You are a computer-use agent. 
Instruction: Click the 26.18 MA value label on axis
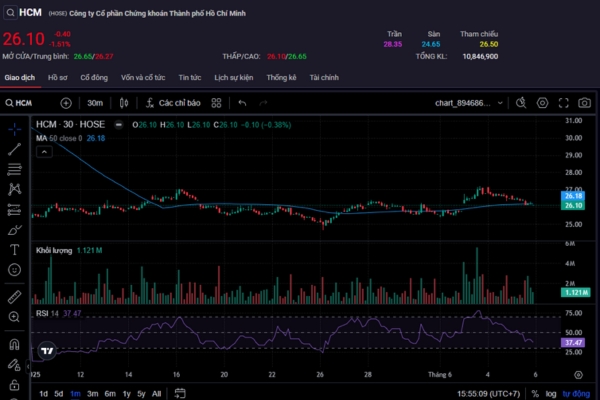click(x=573, y=196)
